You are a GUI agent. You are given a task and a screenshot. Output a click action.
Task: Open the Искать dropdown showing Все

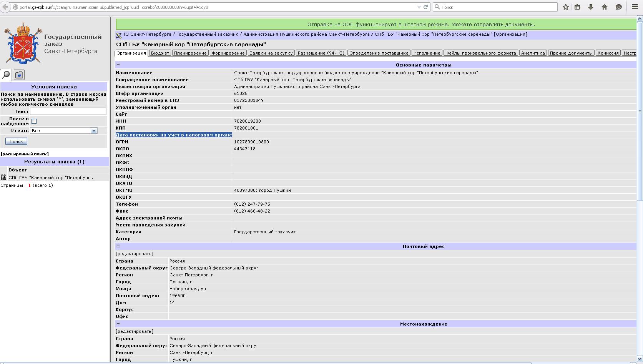[64, 131]
